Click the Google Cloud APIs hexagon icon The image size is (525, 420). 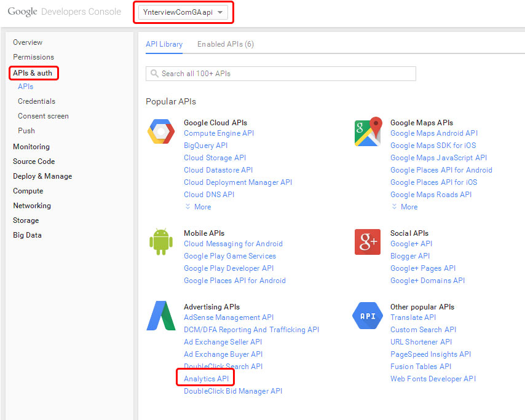(x=161, y=131)
